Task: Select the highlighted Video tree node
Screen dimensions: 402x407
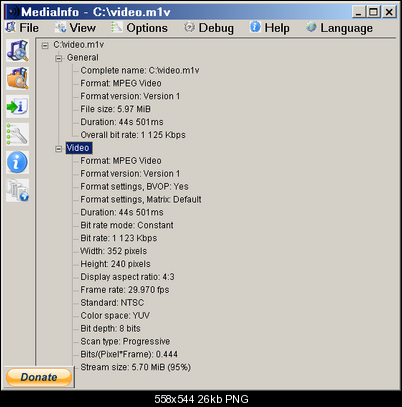Action: point(78,148)
